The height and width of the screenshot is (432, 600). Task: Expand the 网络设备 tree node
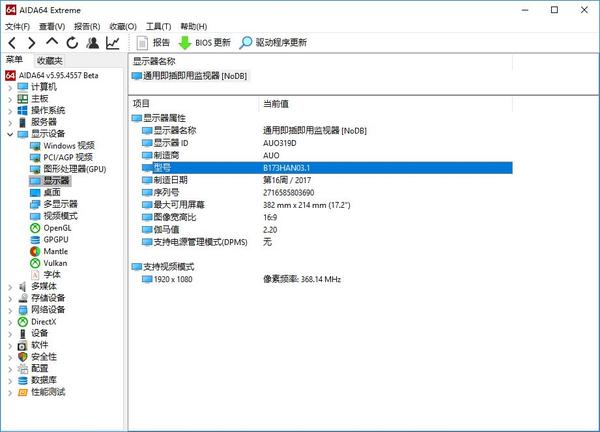(x=10, y=310)
